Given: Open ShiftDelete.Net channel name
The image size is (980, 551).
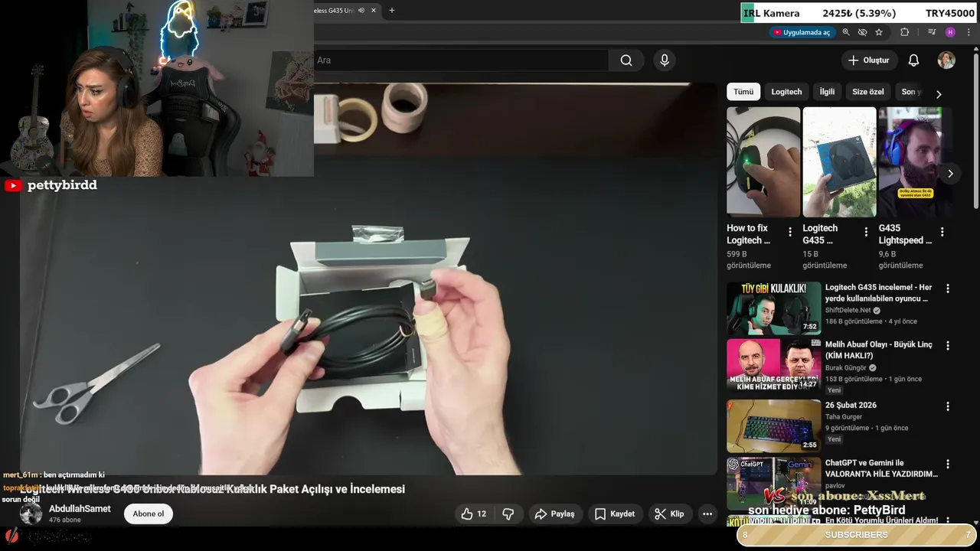Looking at the screenshot, I should pyautogui.click(x=848, y=311).
